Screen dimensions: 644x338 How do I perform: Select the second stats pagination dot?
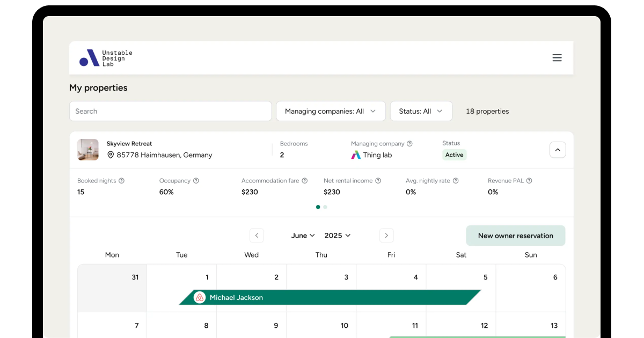tap(325, 207)
